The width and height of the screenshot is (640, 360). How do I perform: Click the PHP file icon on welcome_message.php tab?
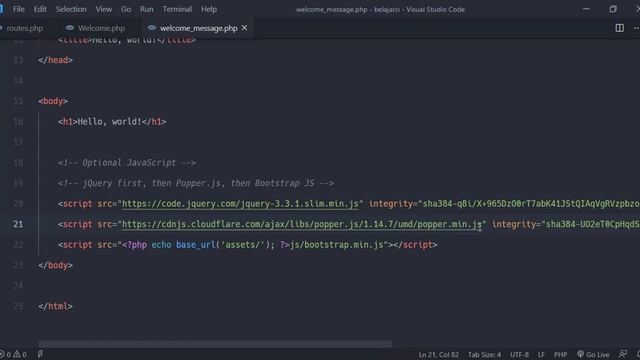[x=152, y=28]
